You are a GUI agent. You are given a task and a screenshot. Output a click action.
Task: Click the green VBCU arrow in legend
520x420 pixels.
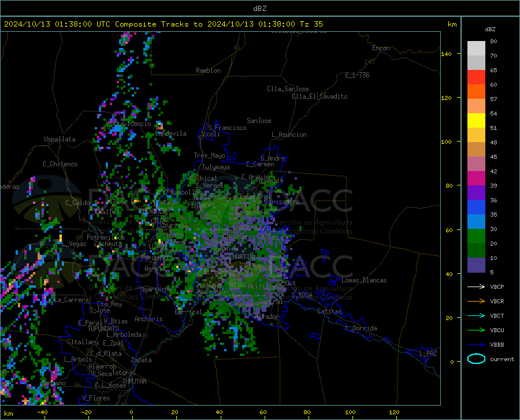(x=476, y=330)
